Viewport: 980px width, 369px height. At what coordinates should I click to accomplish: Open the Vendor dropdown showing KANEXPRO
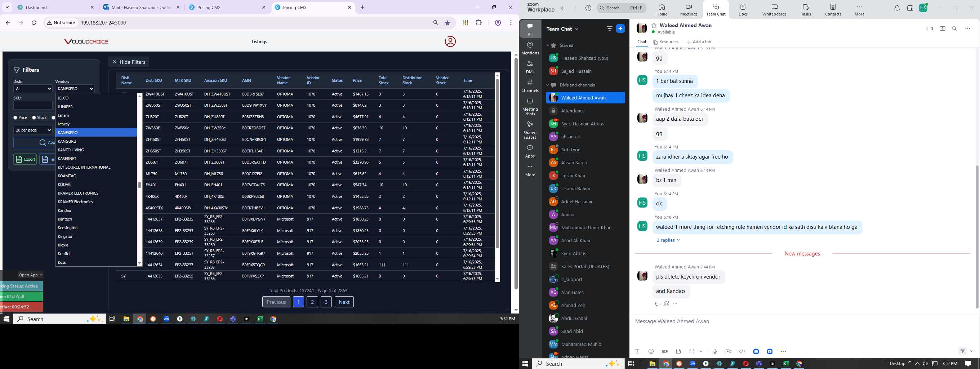75,89
